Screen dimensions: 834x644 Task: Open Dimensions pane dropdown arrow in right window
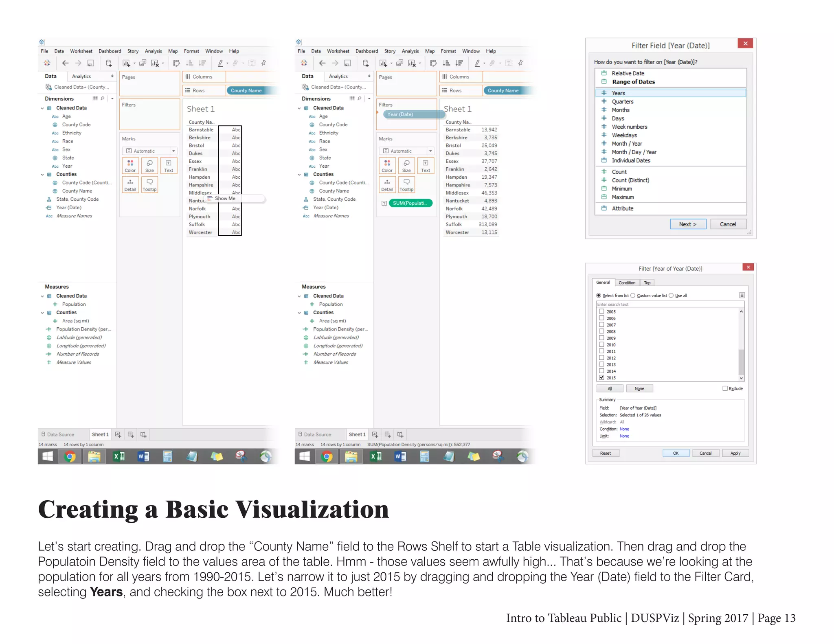(369, 99)
